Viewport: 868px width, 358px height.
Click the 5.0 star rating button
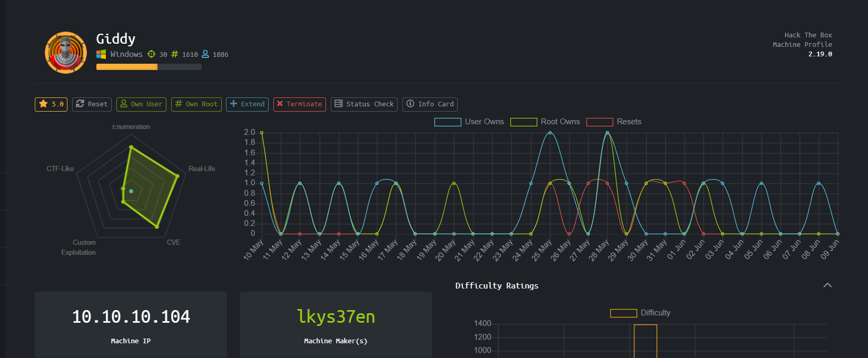click(x=51, y=104)
